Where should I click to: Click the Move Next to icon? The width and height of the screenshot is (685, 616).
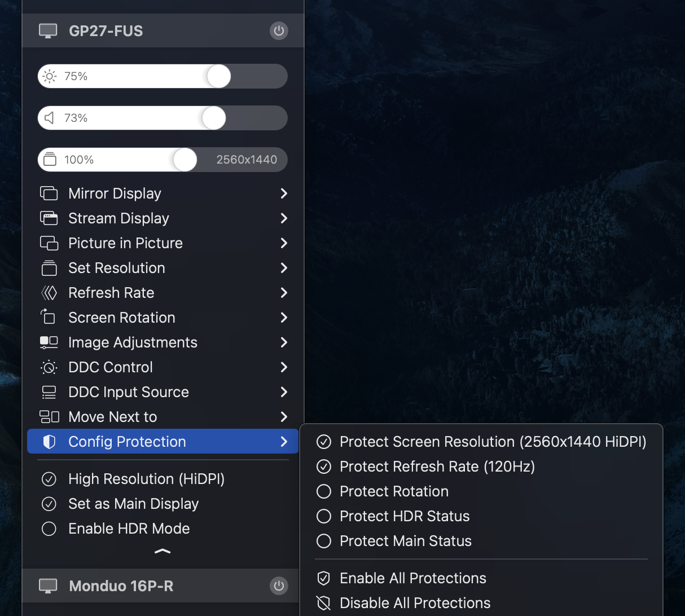pyautogui.click(x=49, y=417)
